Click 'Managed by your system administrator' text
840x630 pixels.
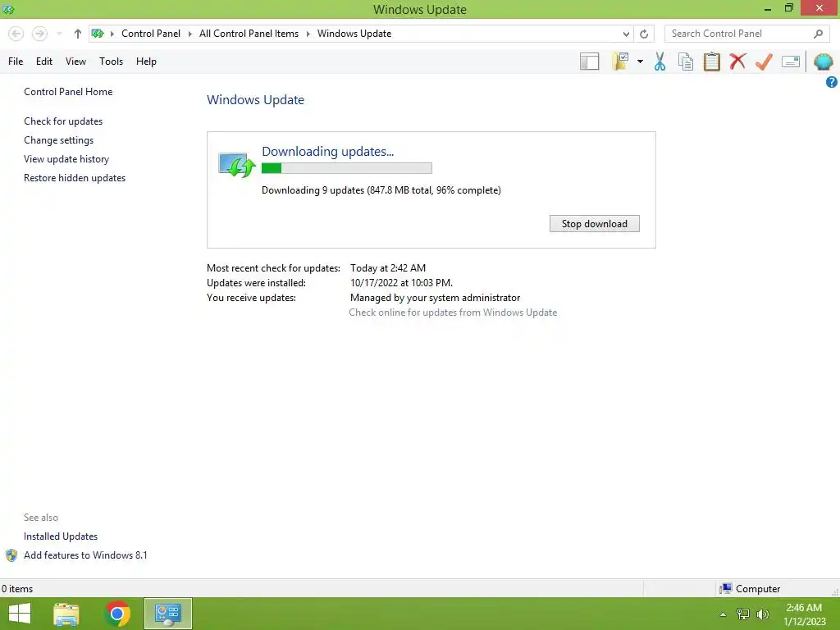point(435,298)
